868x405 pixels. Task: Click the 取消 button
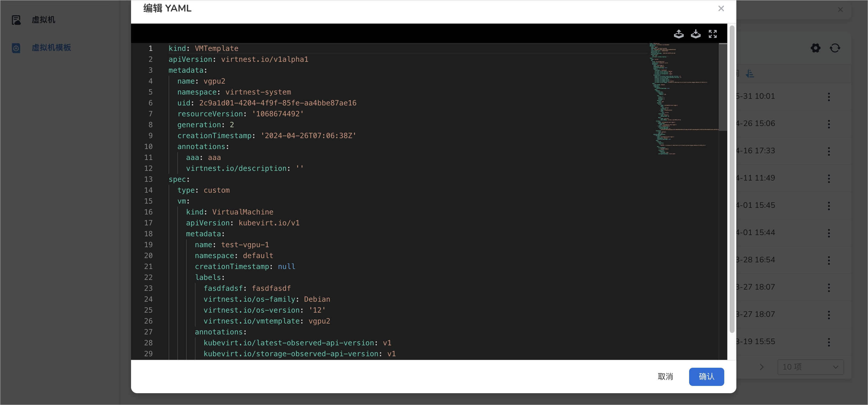(665, 376)
